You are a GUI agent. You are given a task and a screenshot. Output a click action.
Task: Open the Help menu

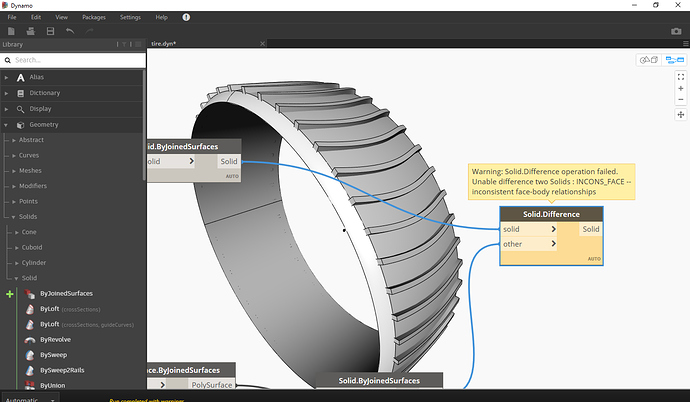tap(161, 17)
